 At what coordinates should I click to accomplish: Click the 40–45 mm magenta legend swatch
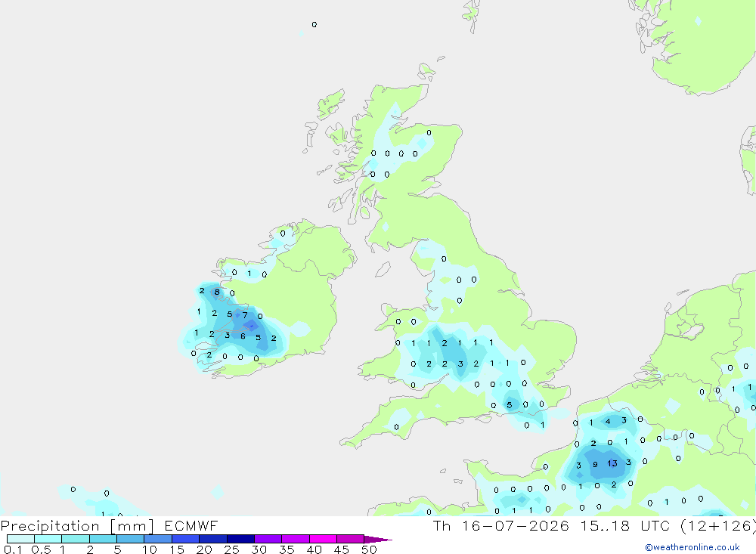coord(323,539)
